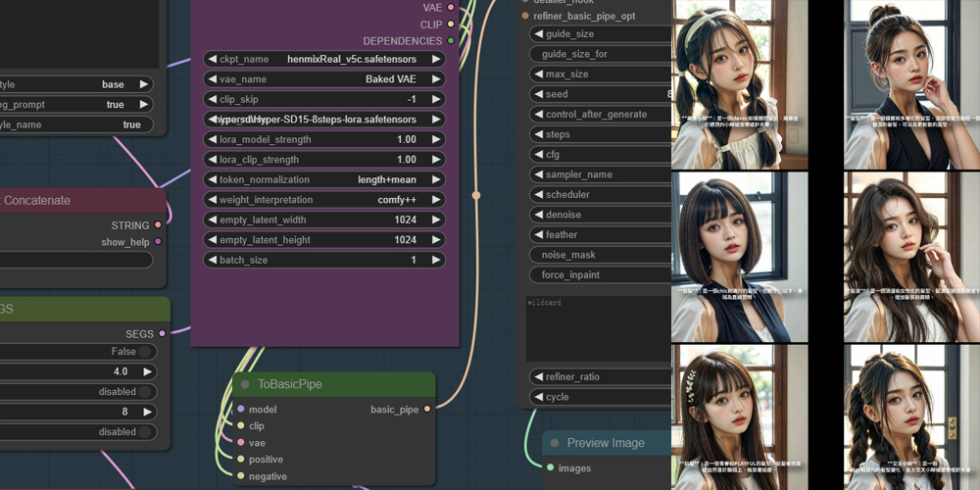Image resolution: width=980 pixels, height=490 pixels.
Task: Collapse the Preview Image node via dot
Action: tap(555, 443)
